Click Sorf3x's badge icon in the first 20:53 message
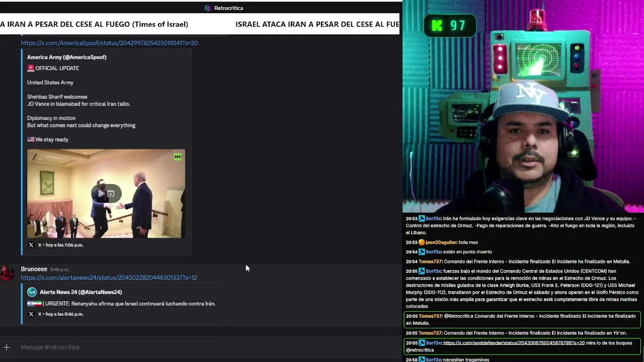This screenshot has width=644, height=362. pos(422,219)
